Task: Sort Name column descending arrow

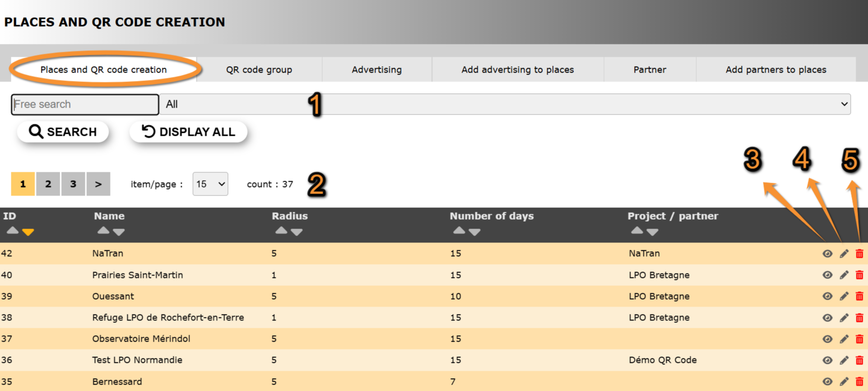Action: click(x=119, y=232)
